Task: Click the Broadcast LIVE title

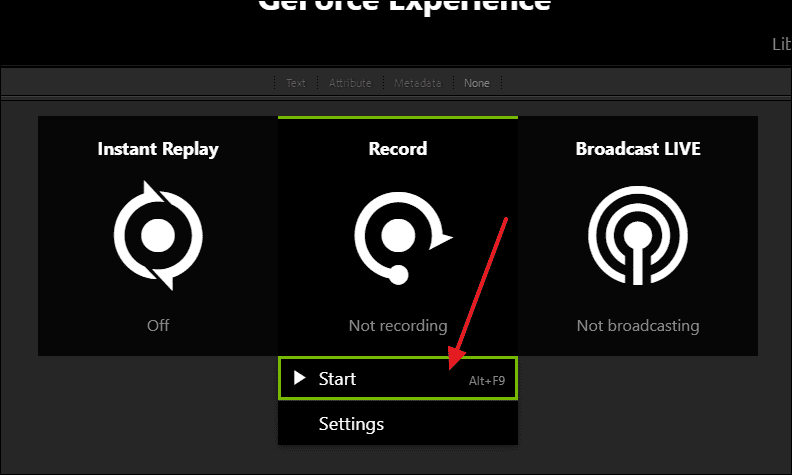Action: click(x=638, y=149)
